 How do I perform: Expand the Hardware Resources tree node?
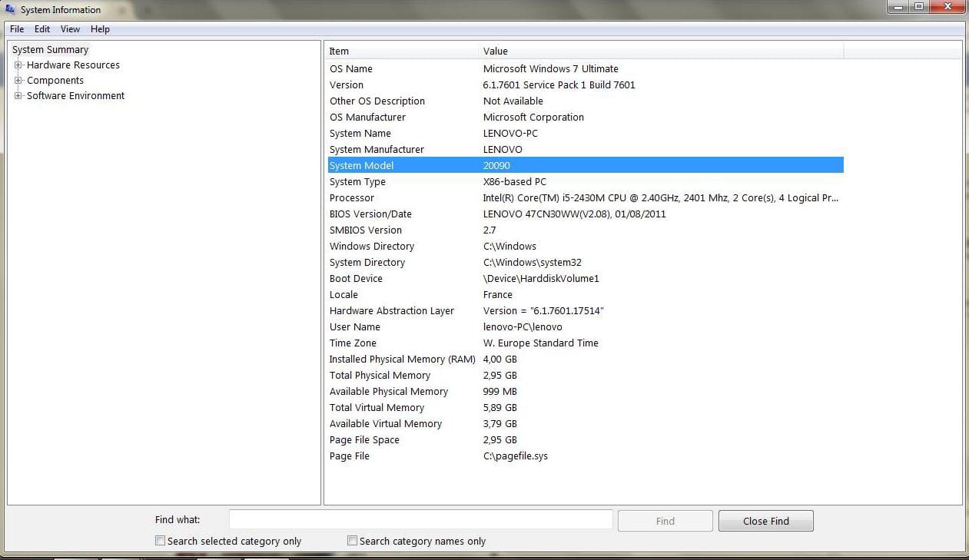coord(18,65)
